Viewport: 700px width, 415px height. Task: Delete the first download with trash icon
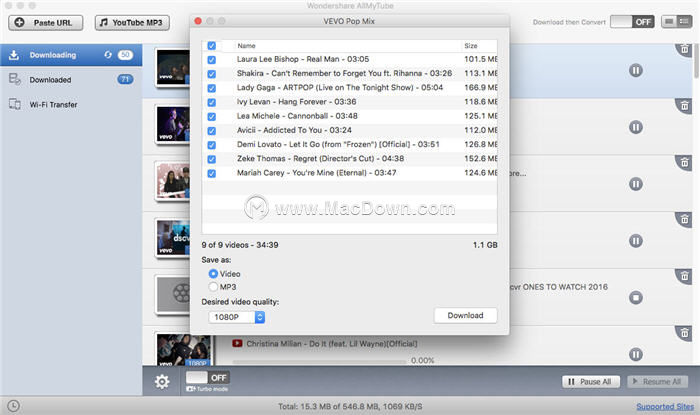(684, 49)
